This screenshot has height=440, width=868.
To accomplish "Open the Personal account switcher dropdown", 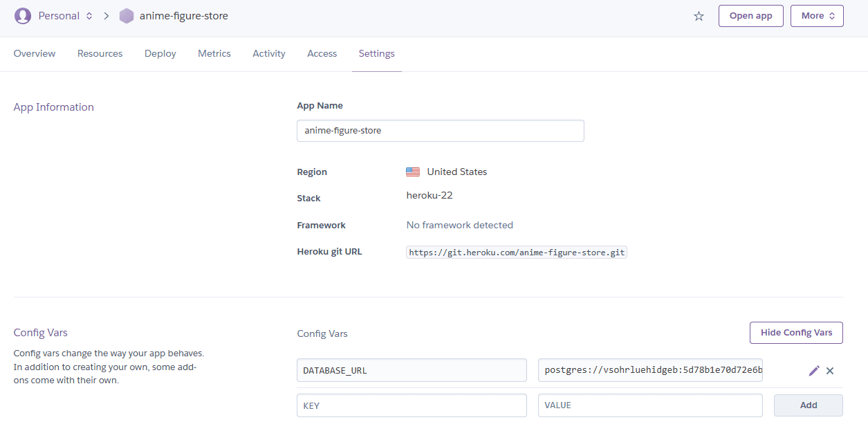I will point(65,16).
